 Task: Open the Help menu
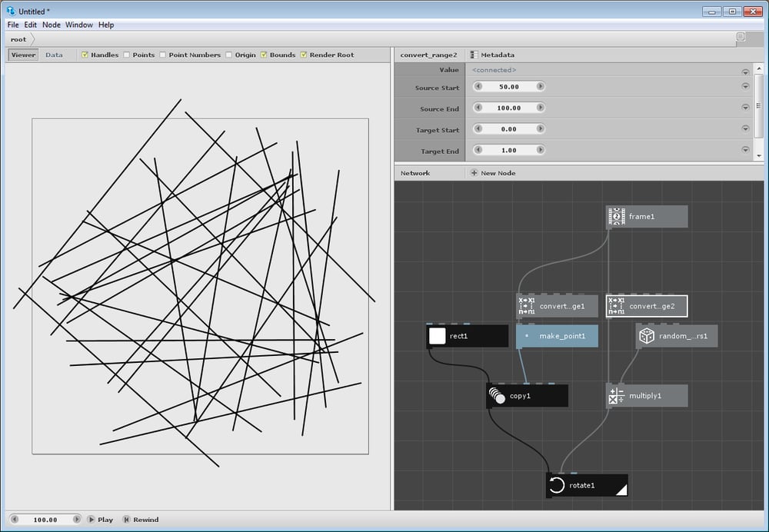point(106,25)
